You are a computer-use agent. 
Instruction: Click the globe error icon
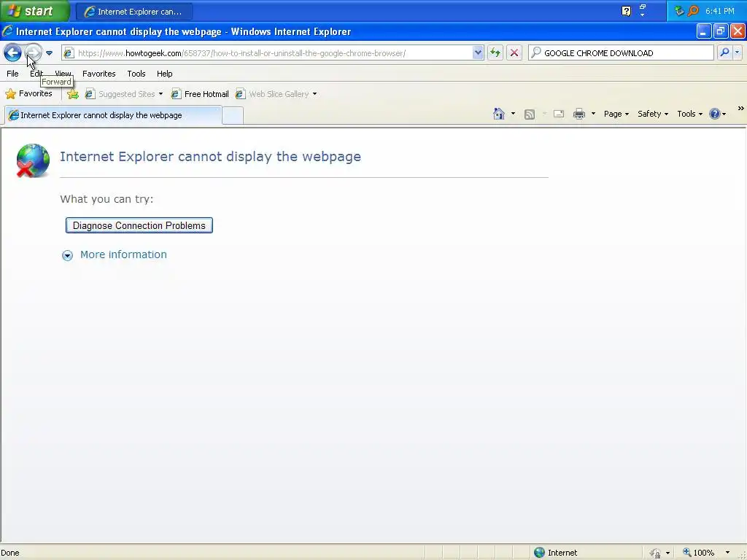pyautogui.click(x=32, y=160)
